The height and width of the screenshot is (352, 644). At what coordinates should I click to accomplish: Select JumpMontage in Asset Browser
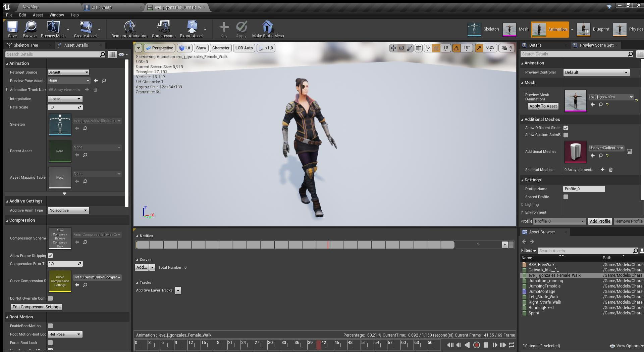[541, 292]
